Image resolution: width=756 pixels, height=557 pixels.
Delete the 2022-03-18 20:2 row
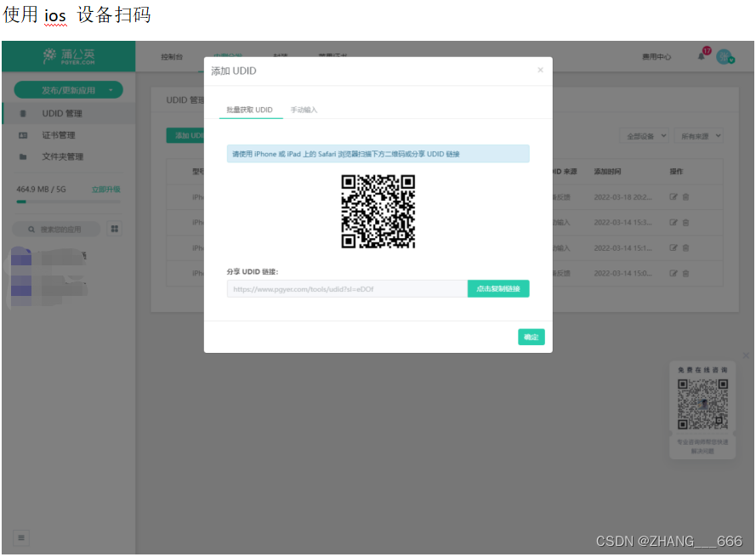click(x=685, y=196)
